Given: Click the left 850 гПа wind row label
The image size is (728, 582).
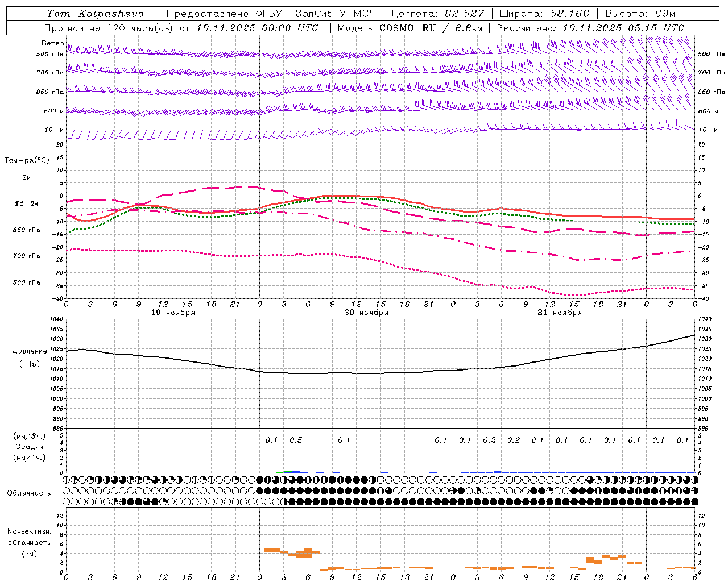Looking at the screenshot, I should [x=50, y=92].
